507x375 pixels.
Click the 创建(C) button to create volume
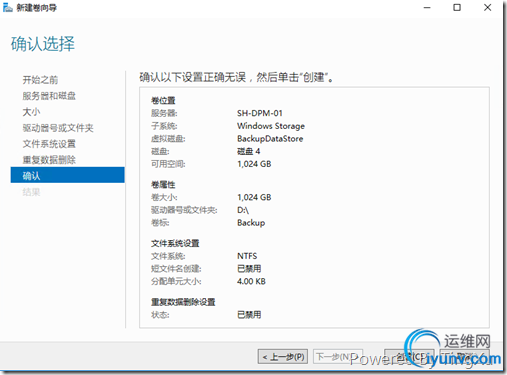tap(409, 357)
